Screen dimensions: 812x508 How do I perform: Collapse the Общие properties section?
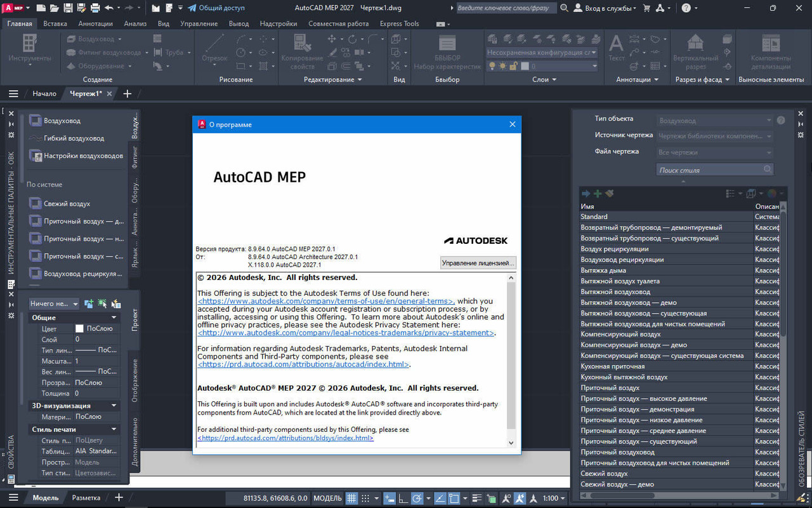pos(114,317)
